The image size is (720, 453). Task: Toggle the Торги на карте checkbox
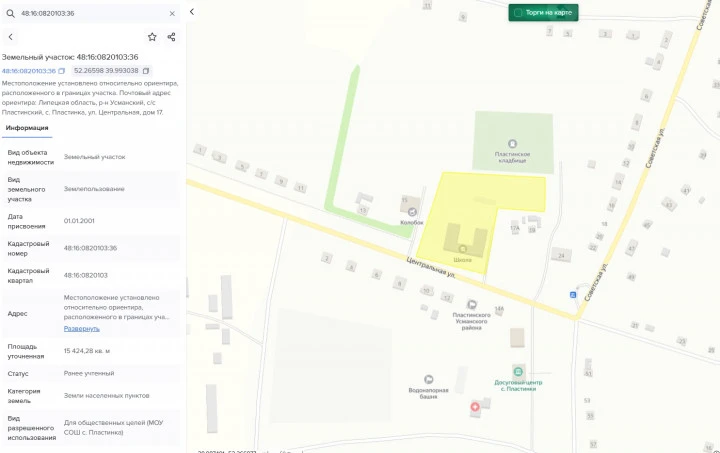click(518, 13)
